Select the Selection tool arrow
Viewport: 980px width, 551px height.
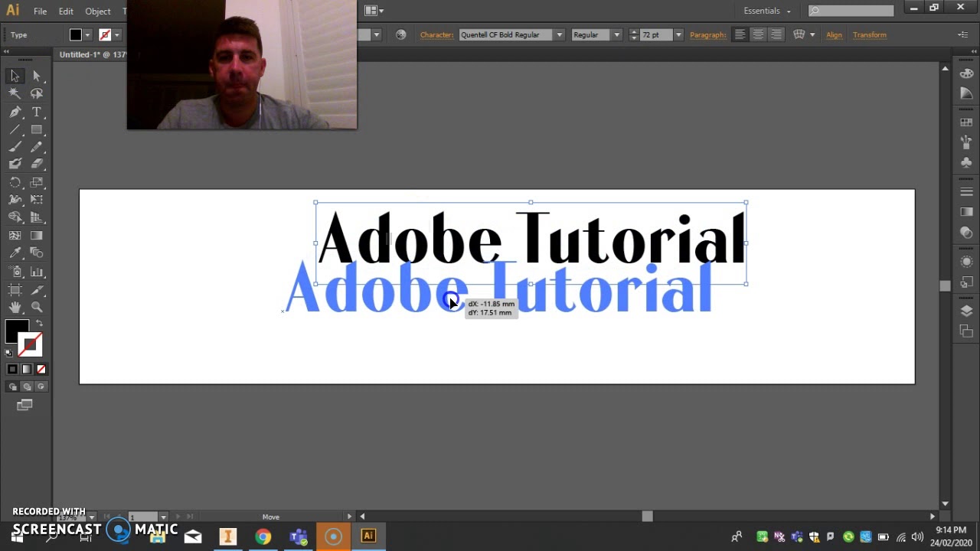[15, 76]
